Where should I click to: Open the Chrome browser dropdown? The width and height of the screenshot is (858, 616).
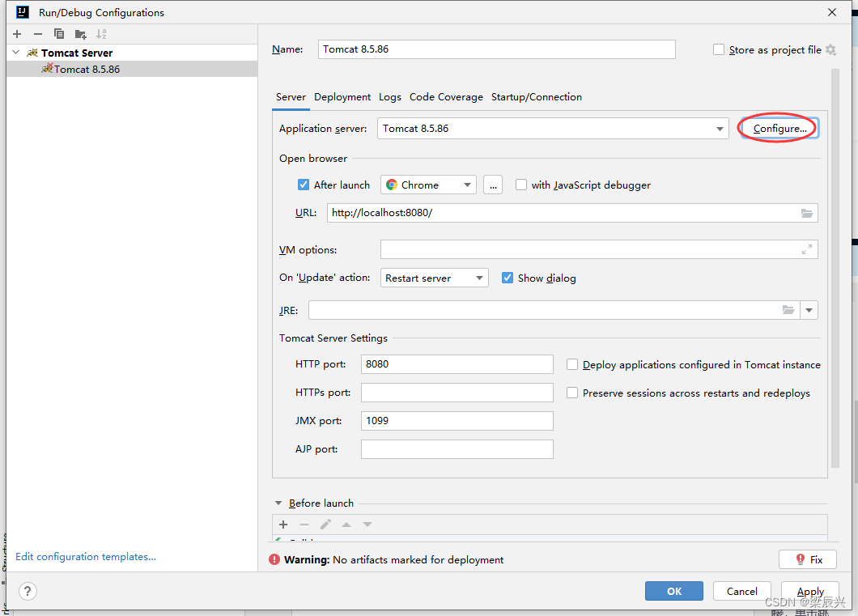428,185
